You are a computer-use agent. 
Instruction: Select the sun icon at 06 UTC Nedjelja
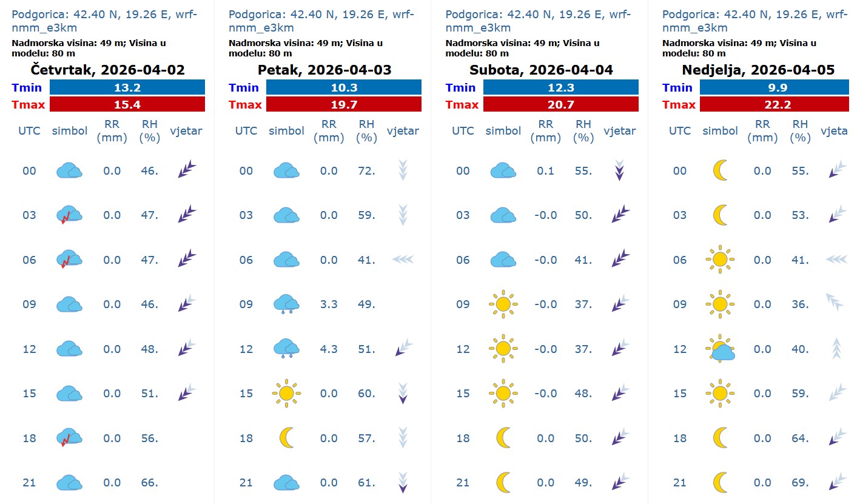click(720, 260)
